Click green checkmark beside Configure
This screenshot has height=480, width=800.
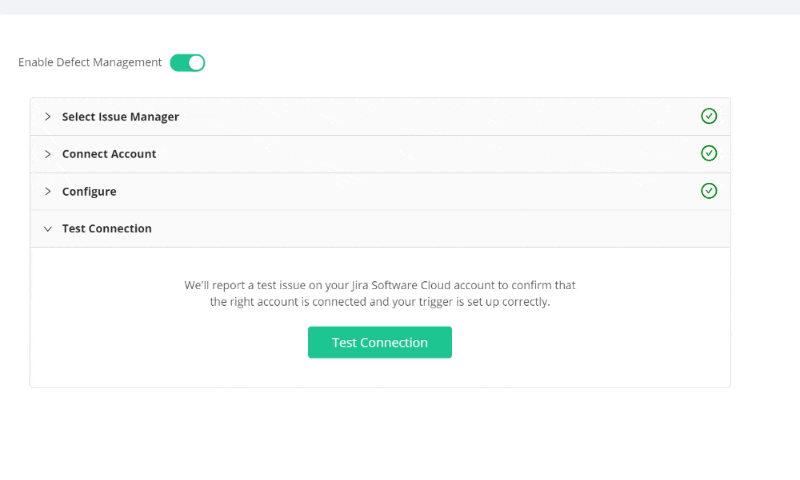709,191
